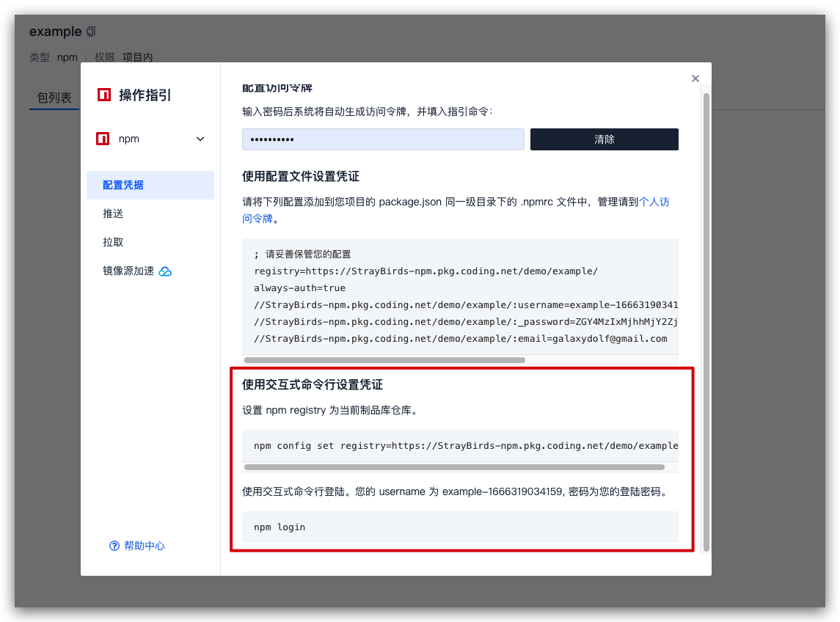Click the dialog's vertical scrollbar
Image resolution: width=840 pixels, height=622 pixels.
(x=706, y=321)
